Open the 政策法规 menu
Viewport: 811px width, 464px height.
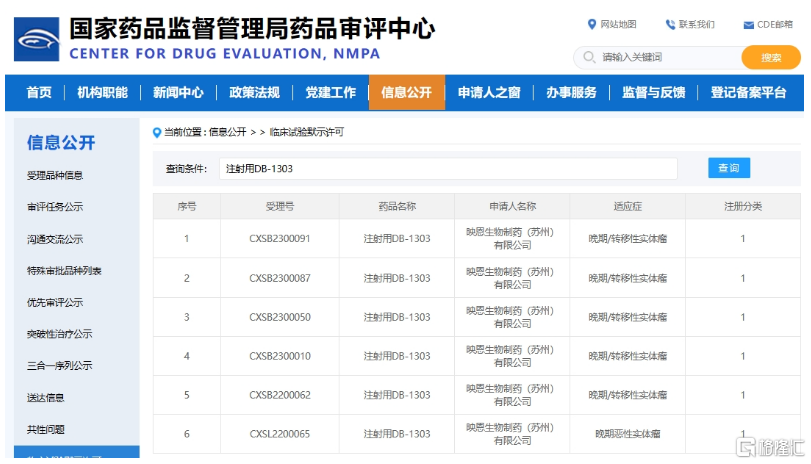[254, 93]
